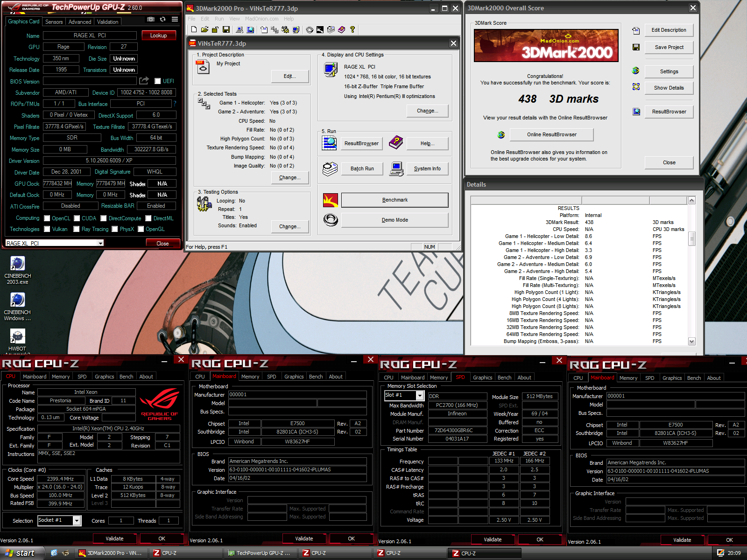Open the Slot #1 memory slot dropdown

[x=420, y=396]
